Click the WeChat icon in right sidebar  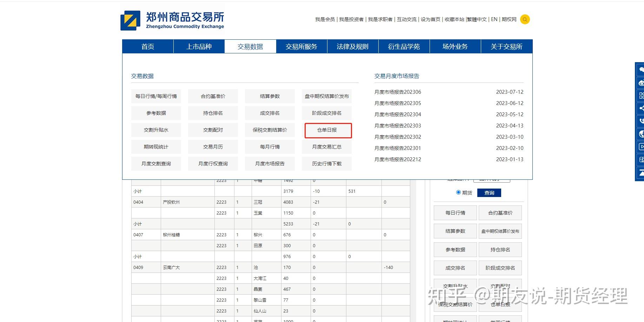(x=640, y=69)
